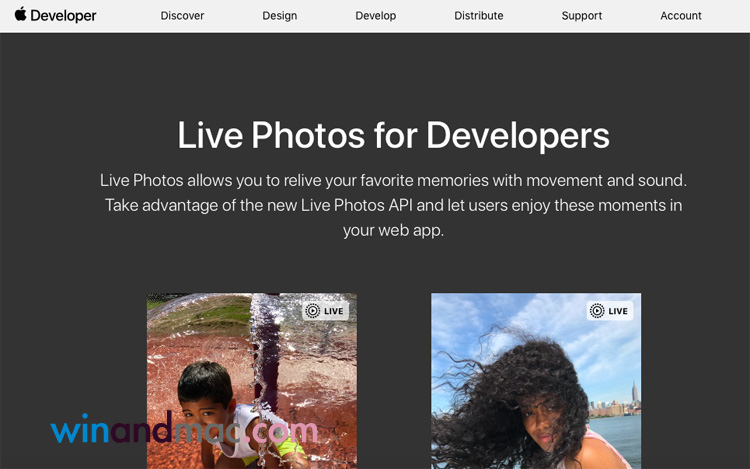Click the LIVE text label on the underwater photo
Screen dimensions: 750x469
(334, 311)
